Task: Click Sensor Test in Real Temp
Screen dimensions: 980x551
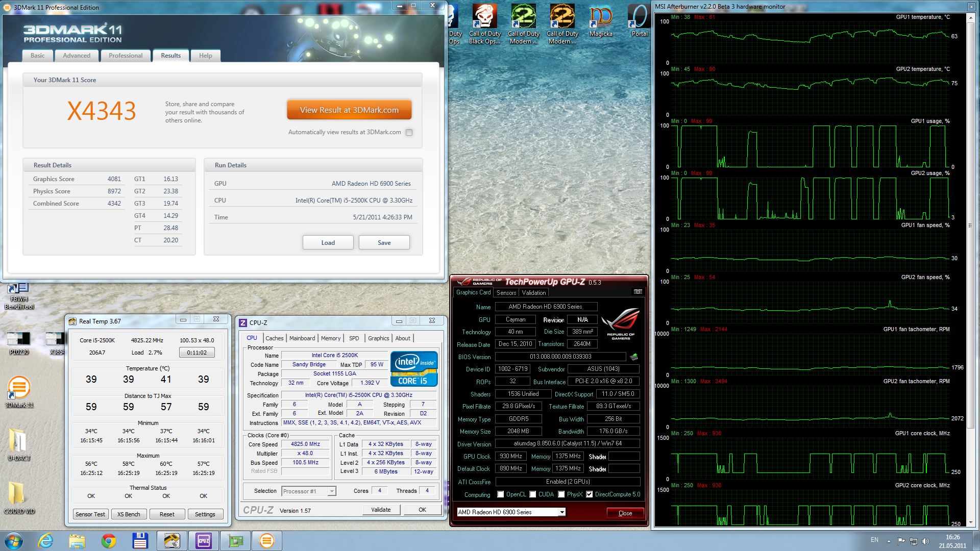Action: pos(90,514)
